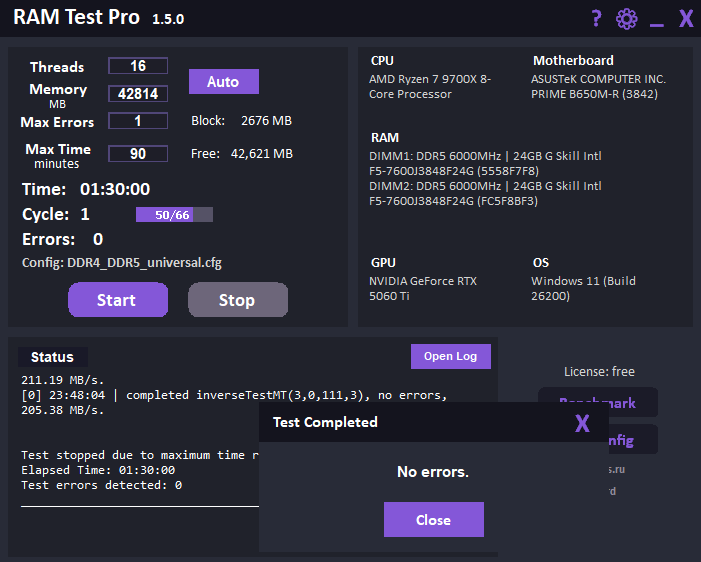Screen dimensions: 701x562
Task: Click the Cycle: 1 readout
Action: click(56, 214)
